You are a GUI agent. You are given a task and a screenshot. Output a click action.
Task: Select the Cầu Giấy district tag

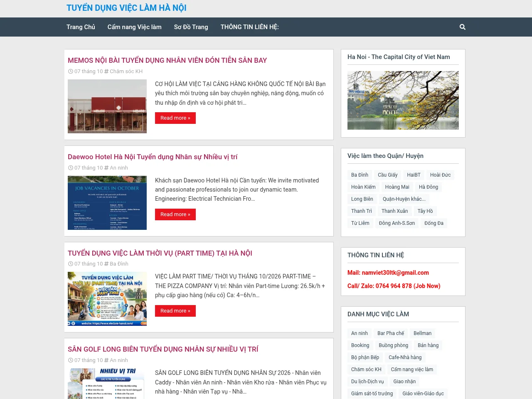388,175
